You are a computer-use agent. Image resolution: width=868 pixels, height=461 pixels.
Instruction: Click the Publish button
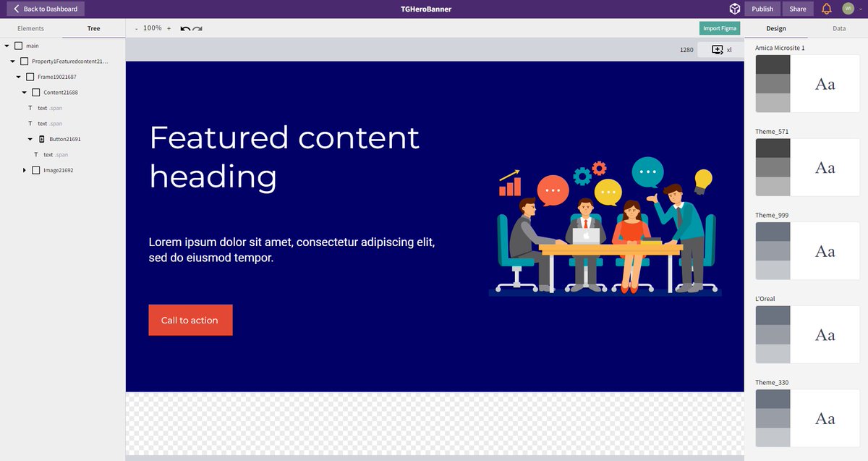pos(762,8)
